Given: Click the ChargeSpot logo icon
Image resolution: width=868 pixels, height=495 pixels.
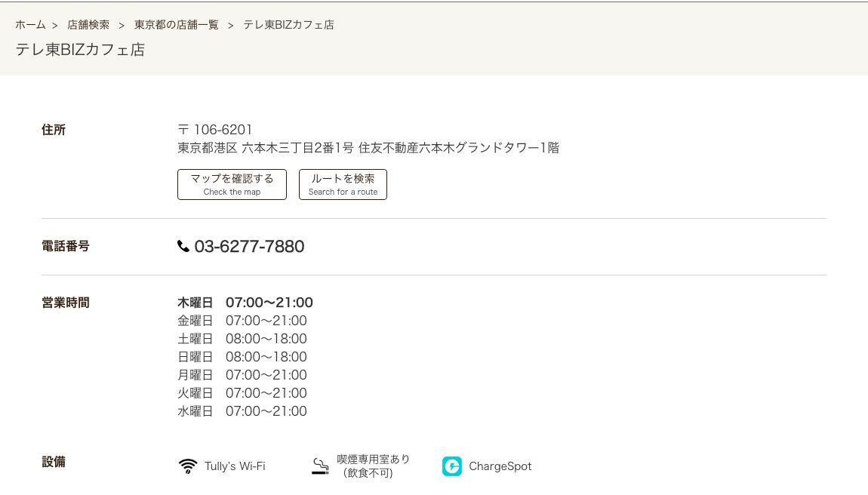Looking at the screenshot, I should pos(452,466).
